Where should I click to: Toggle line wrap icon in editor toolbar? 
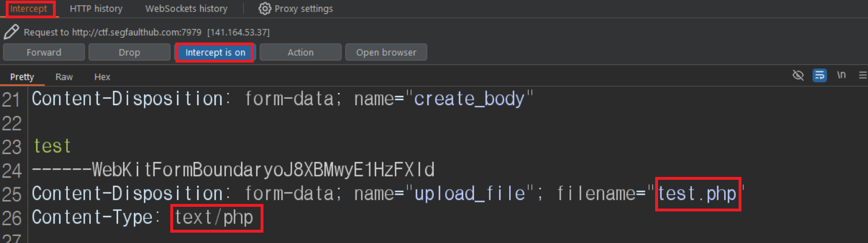(x=819, y=75)
